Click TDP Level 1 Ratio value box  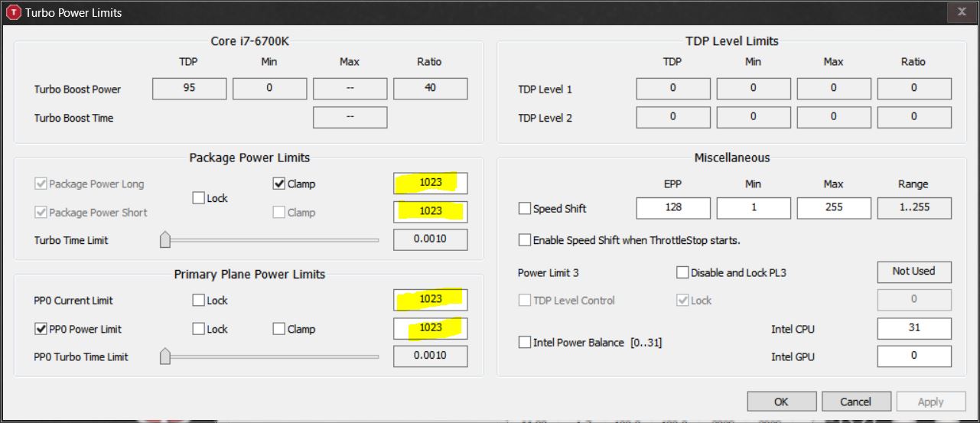[x=914, y=89]
